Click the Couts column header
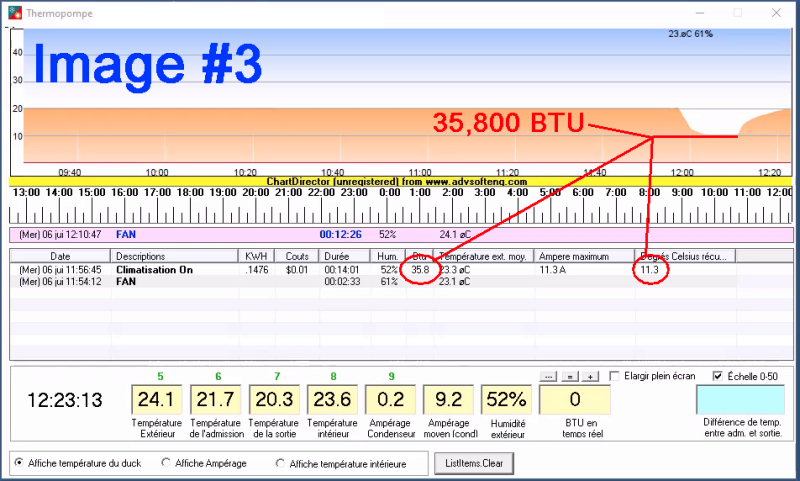 tap(297, 256)
